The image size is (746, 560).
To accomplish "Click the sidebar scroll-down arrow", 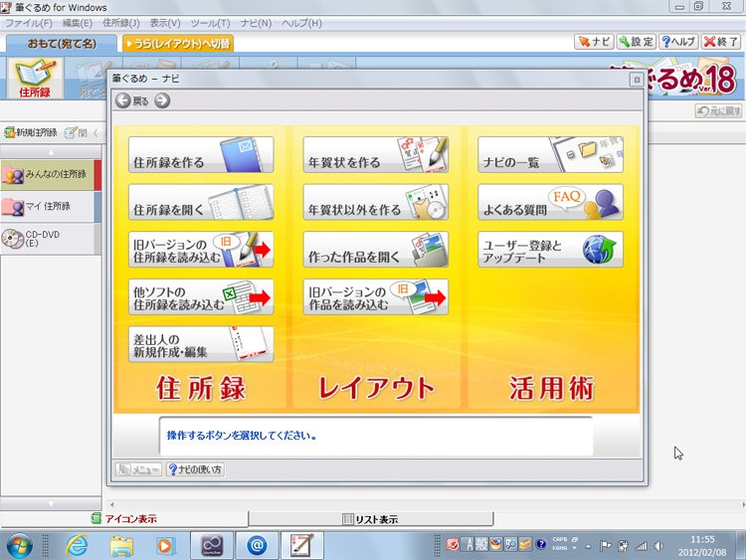I will [51, 504].
